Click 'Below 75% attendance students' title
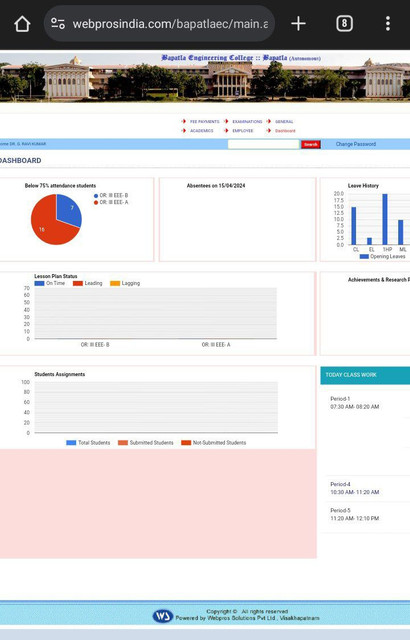 pos(60,186)
